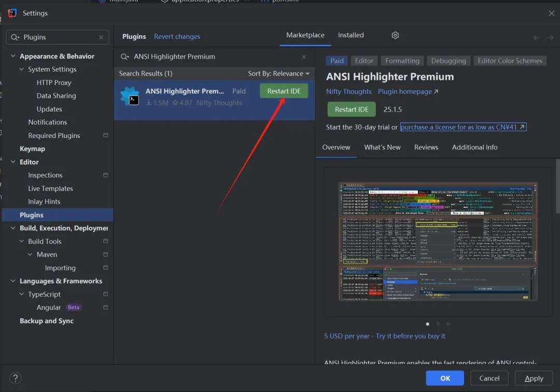The image size is (560, 392).
Task: Click Restart IDE in the plugin details
Action: 352,109
